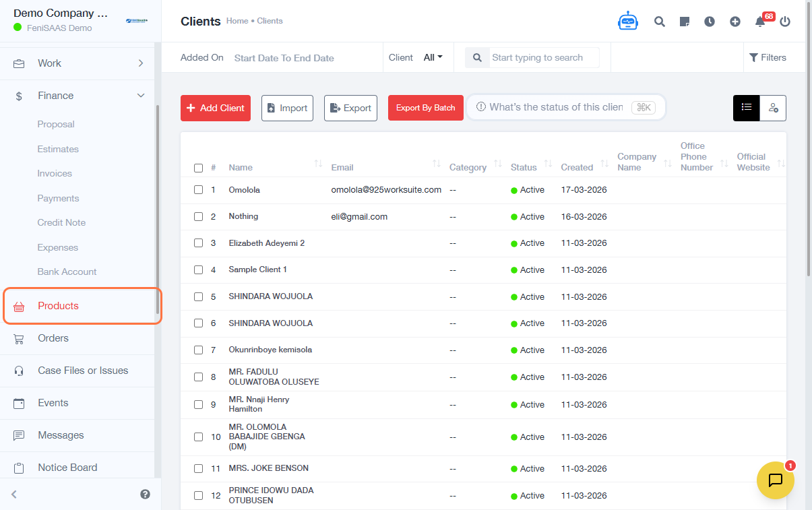Click the Add Client button
Screen dimensions: 812x510
[216, 108]
